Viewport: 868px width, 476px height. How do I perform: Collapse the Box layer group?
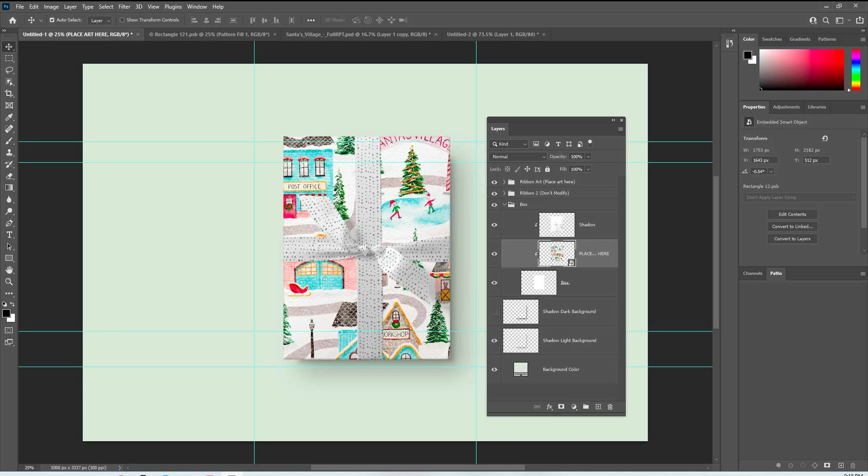click(504, 204)
